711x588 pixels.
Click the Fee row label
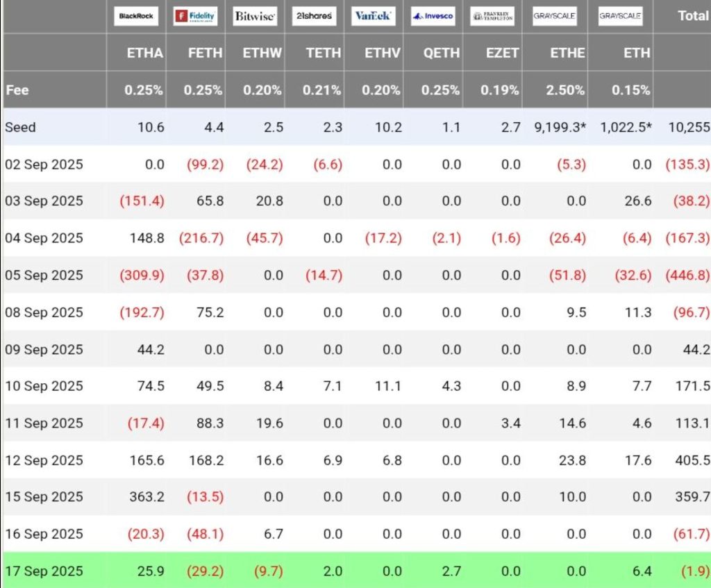coord(17,90)
